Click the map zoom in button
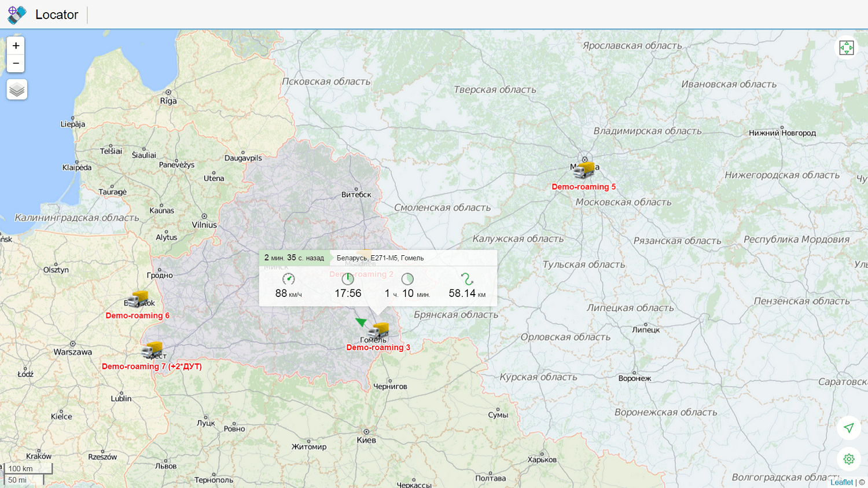The image size is (868, 488). point(16,46)
